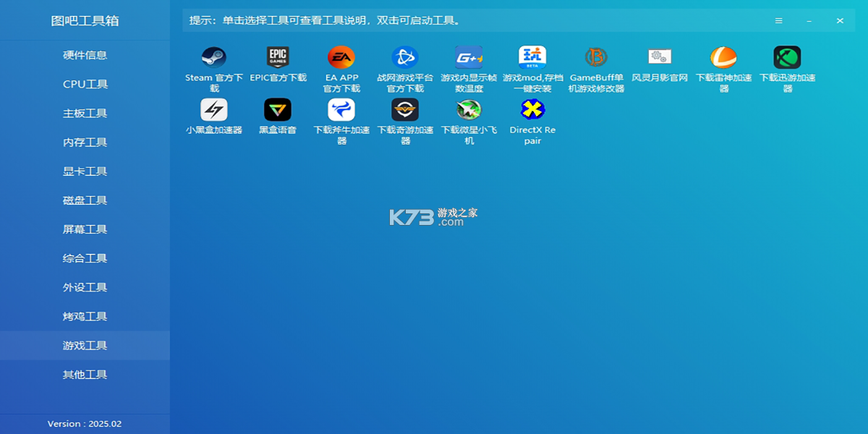Select the 游戏工具 category

click(x=85, y=346)
